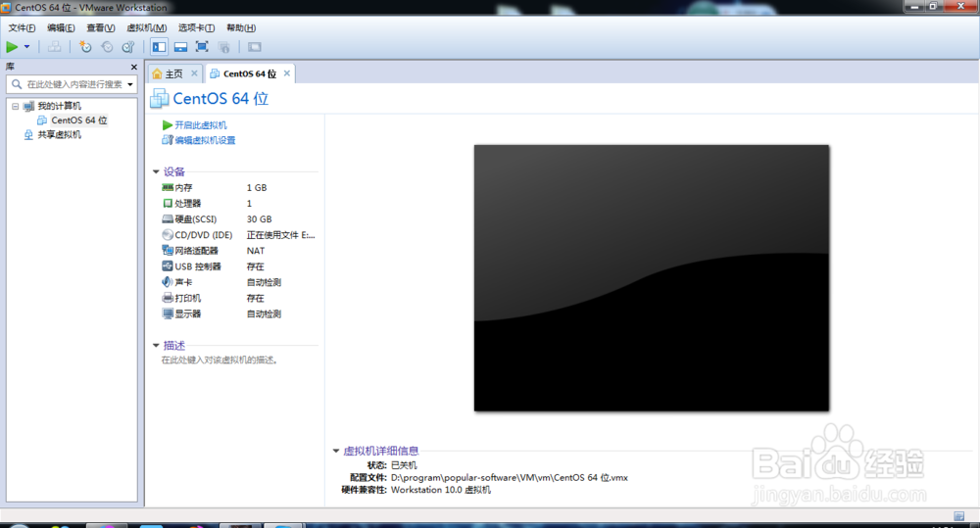The image size is (980, 528).
Task: Close the 库 library panel
Action: click(x=133, y=67)
